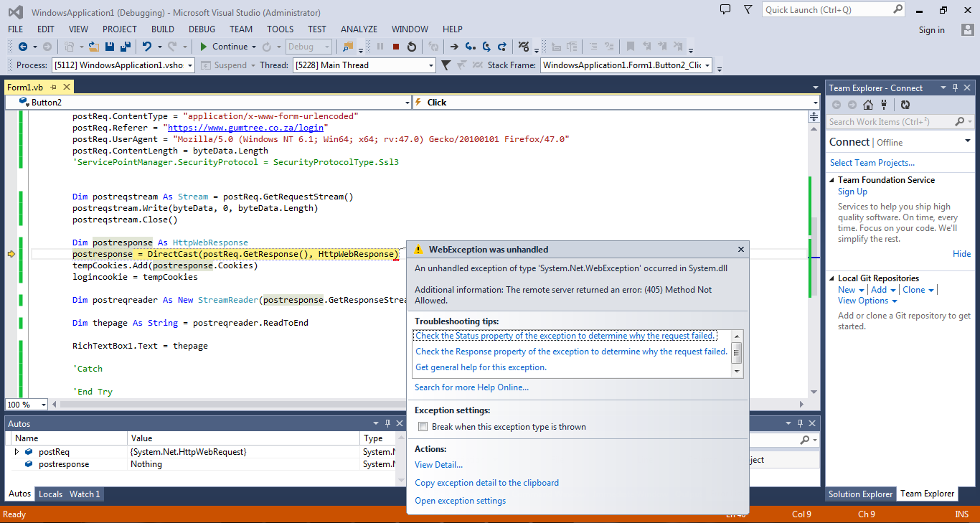Click 'Select Team Projects...' link
The width and height of the screenshot is (980, 523).
pyautogui.click(x=872, y=163)
